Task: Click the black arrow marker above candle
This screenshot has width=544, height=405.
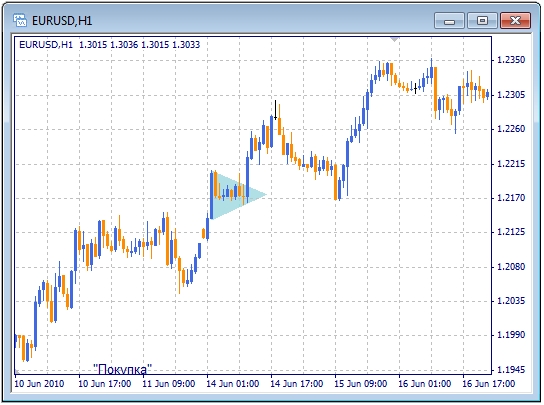Action: [275, 110]
